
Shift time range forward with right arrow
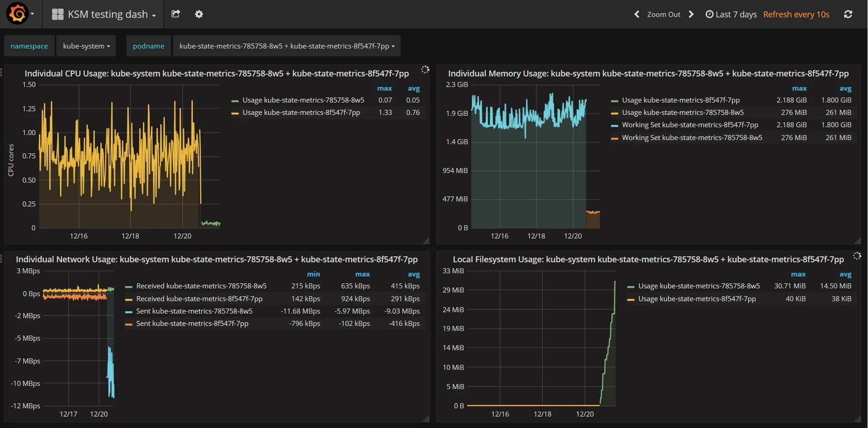coord(691,14)
